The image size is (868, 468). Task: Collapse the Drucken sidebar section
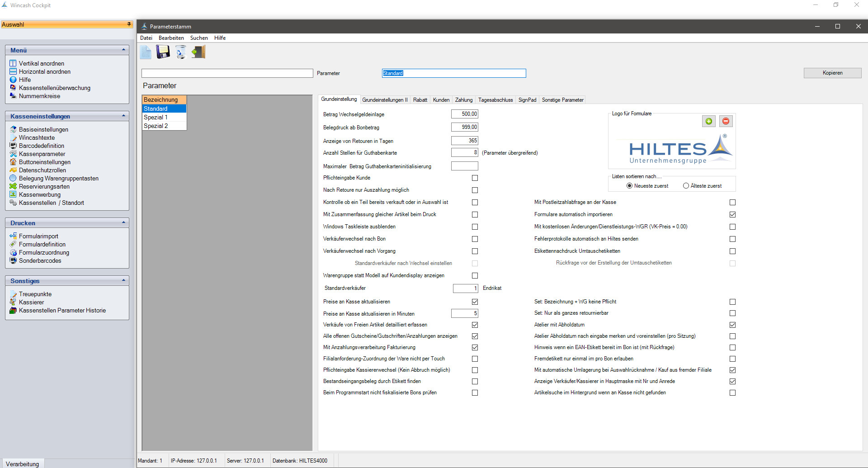[x=123, y=223]
